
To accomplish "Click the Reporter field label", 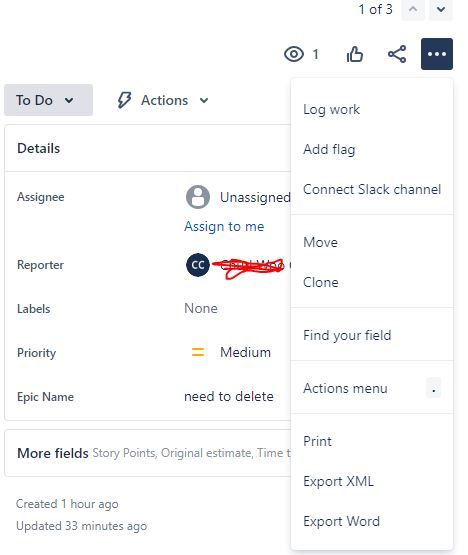I will coord(40,265).
